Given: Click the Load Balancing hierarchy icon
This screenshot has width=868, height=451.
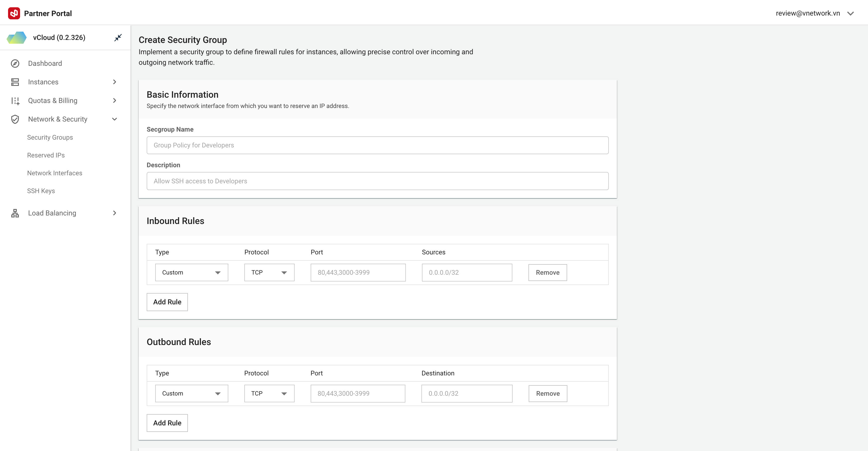Looking at the screenshot, I should [15, 213].
